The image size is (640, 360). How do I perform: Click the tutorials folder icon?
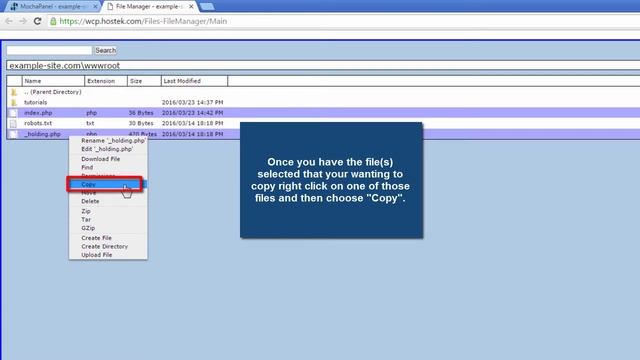point(14,102)
